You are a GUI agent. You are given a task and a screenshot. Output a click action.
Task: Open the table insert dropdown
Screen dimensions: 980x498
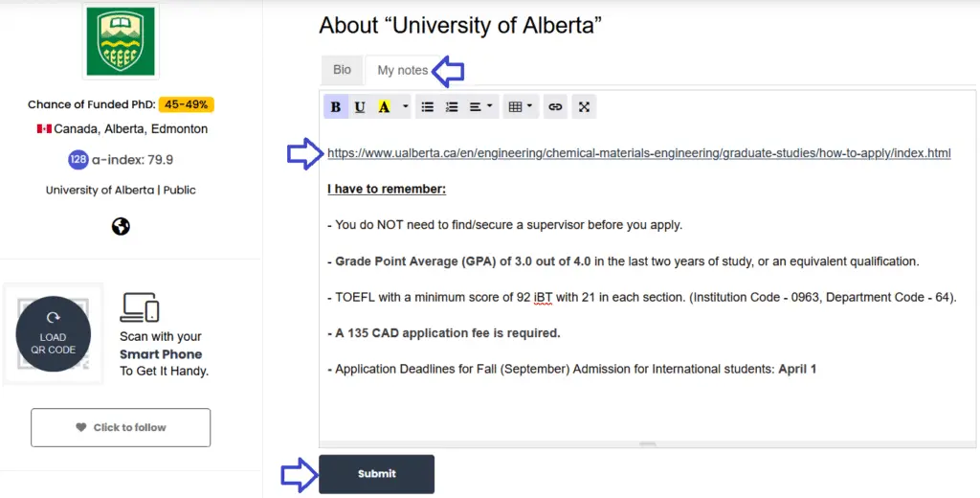point(520,107)
